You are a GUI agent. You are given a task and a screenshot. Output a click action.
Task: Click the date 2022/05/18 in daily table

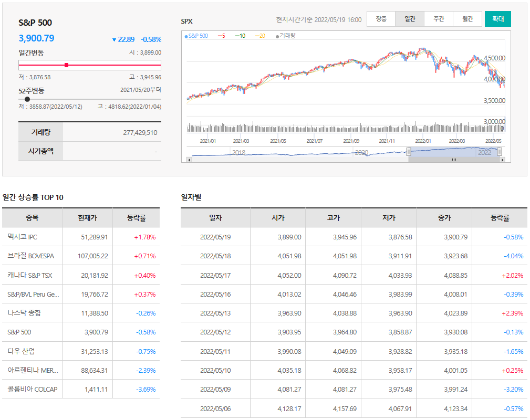[x=215, y=256]
